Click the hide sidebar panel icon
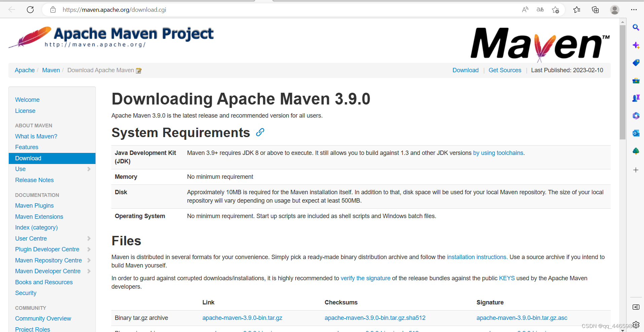Viewport: 644px width, 332px height. [x=636, y=307]
